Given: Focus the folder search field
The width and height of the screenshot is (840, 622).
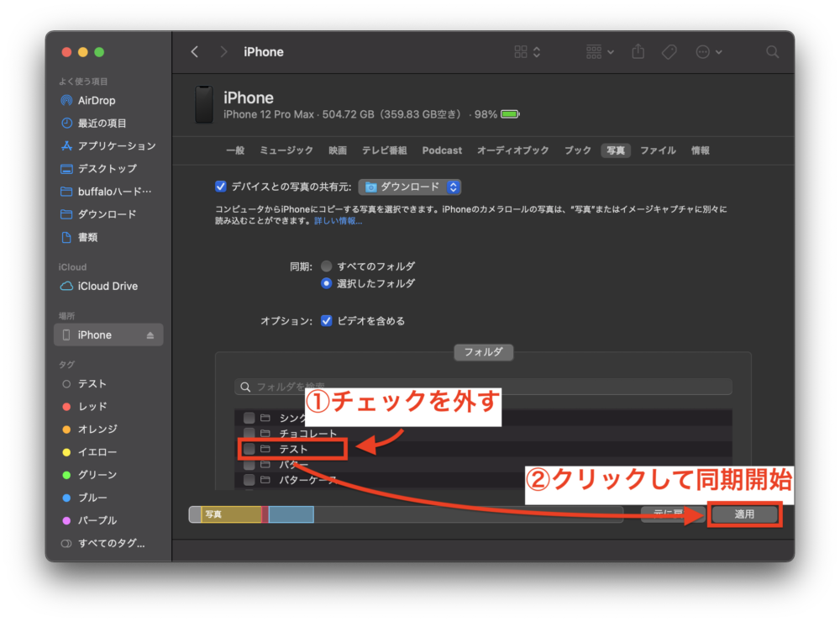Looking at the screenshot, I should 483,387.
